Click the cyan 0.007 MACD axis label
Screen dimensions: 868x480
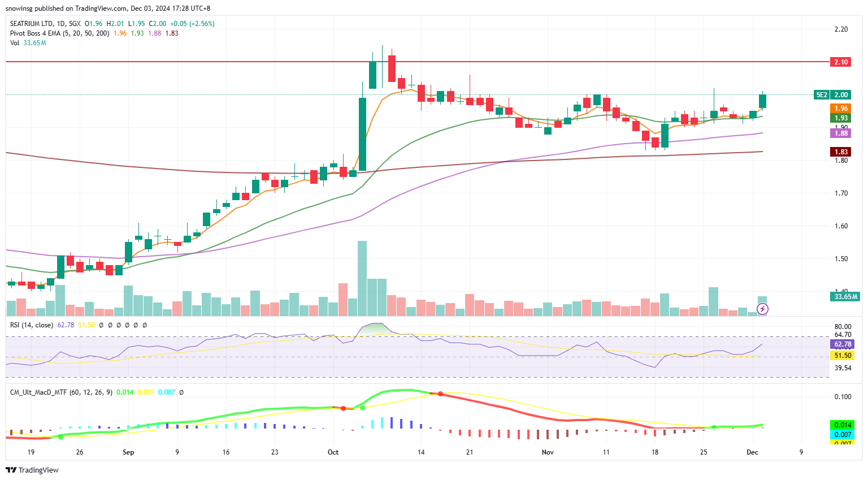(x=842, y=434)
